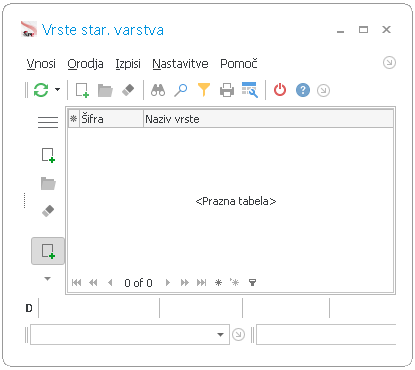Expand the side panel down arrow

pyautogui.click(x=48, y=279)
